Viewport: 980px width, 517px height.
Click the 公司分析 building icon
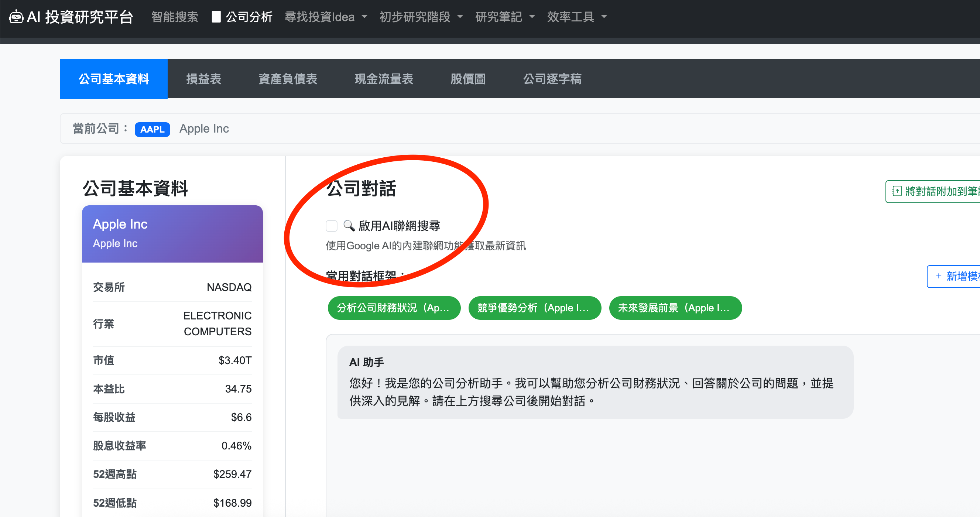(x=216, y=17)
